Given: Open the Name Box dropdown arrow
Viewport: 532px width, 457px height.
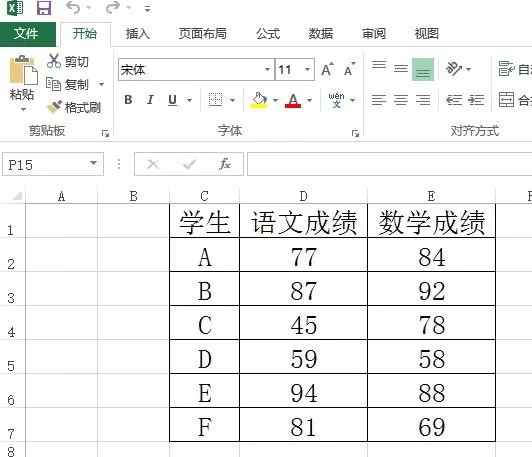Looking at the screenshot, I should tap(93, 164).
